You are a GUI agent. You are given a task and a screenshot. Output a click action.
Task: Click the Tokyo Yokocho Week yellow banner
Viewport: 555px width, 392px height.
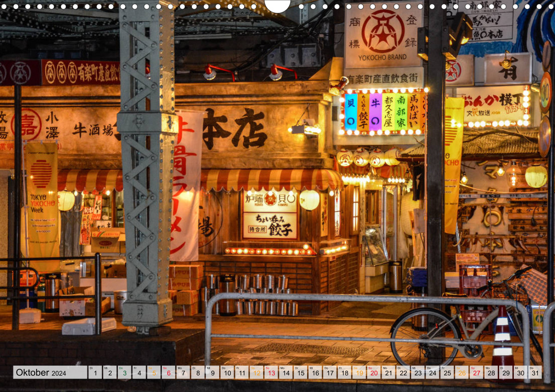point(42,199)
